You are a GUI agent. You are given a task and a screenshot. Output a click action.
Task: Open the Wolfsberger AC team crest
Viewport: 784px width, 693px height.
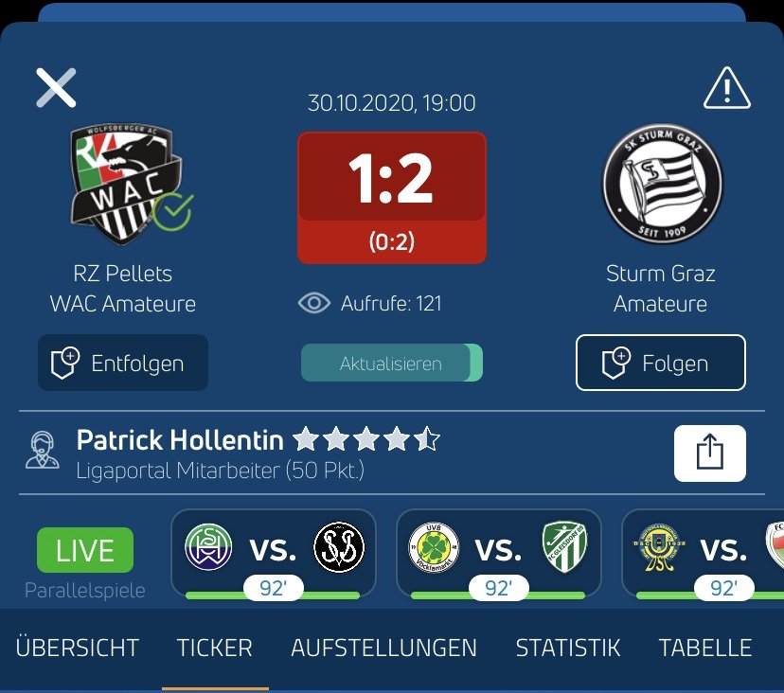tap(128, 185)
